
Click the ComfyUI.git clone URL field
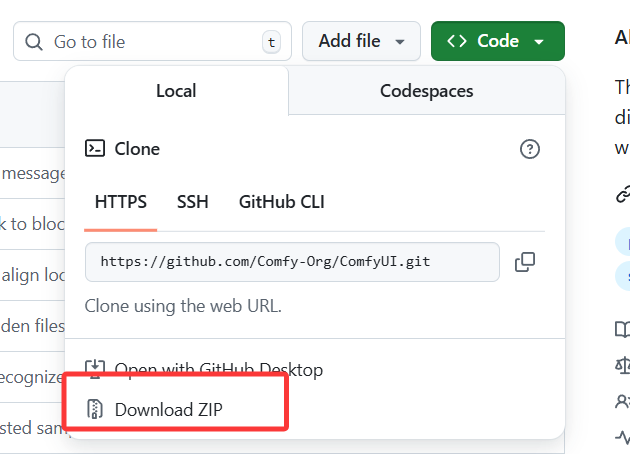click(x=291, y=262)
